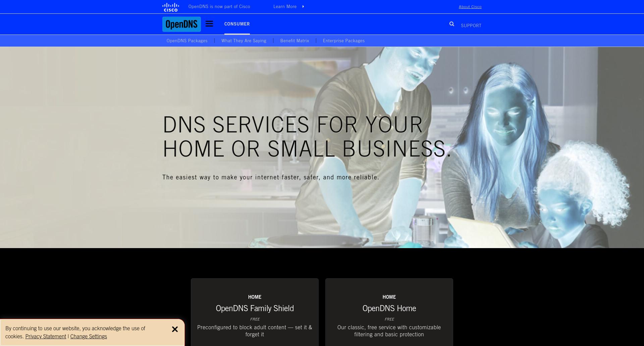Select the Consumer tab

[x=237, y=24]
